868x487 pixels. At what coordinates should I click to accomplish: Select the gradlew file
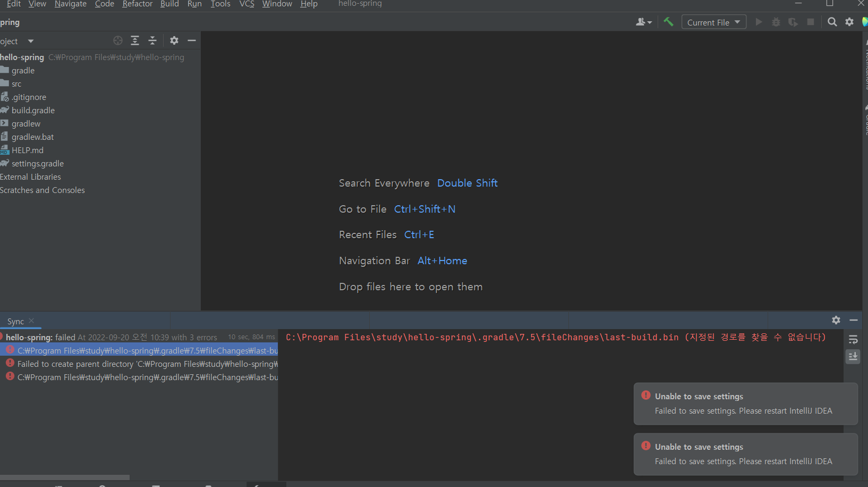(x=100, y=123)
